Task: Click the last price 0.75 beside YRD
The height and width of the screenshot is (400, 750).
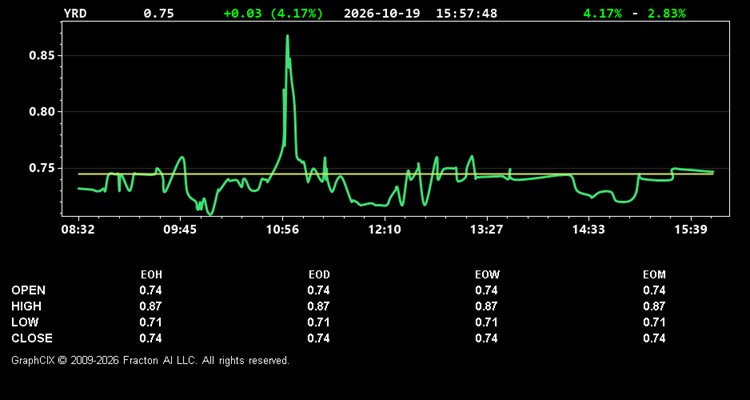Action: pos(159,13)
